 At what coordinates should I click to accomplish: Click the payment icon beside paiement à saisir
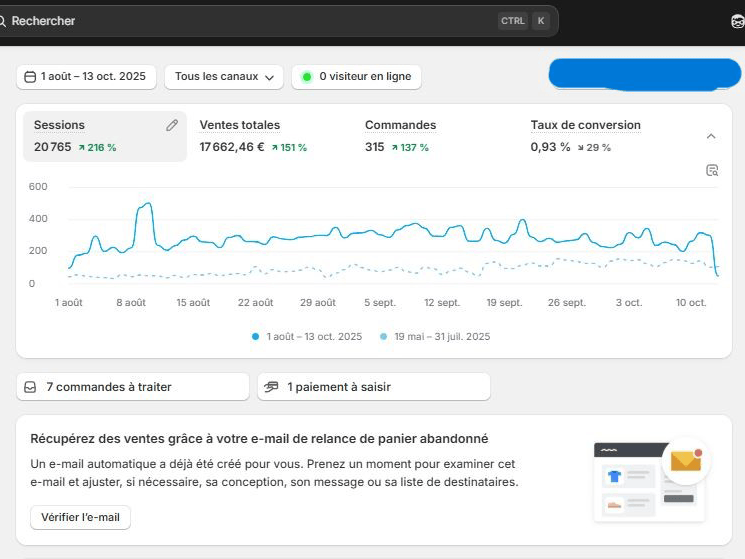[271, 387]
